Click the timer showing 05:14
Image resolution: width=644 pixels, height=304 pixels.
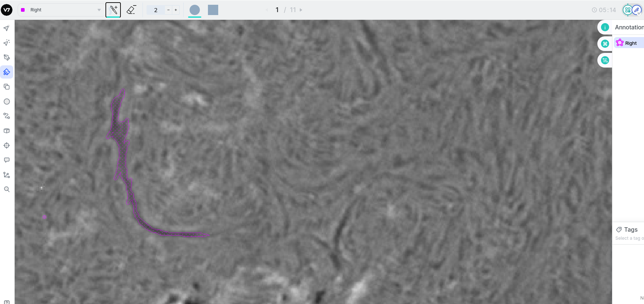(x=604, y=10)
